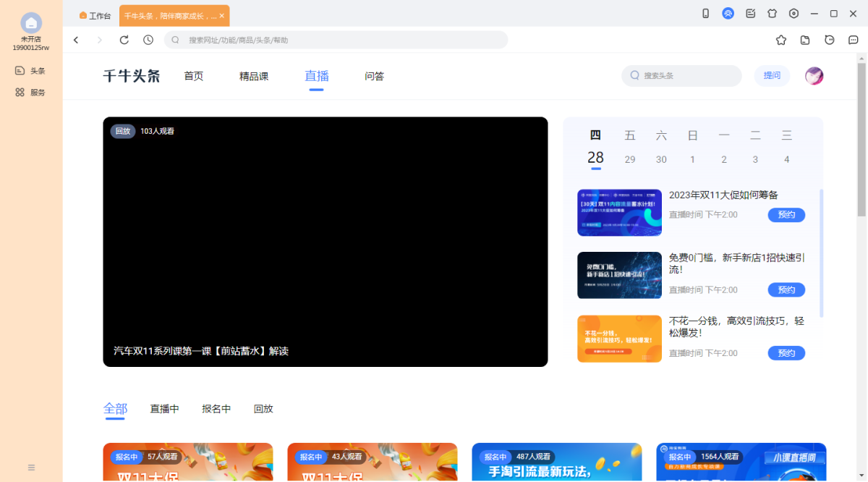
Task: Open the 精品课 navigation tab
Action: [x=254, y=76]
